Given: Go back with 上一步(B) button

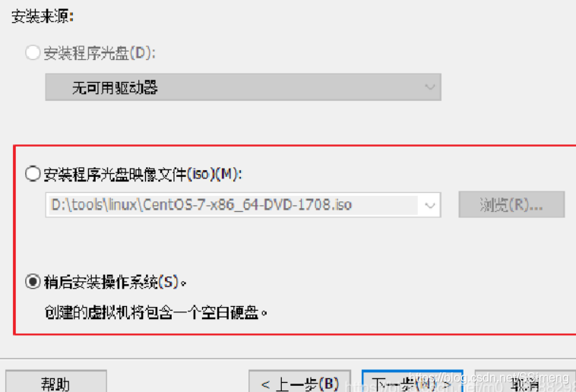Looking at the screenshot, I should coord(299,381).
